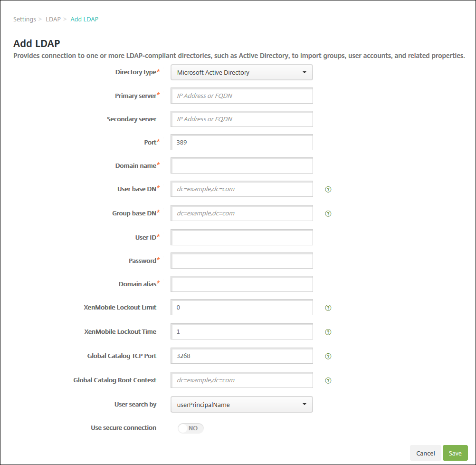Screen dimensions: 476x465
Task: Open help for XenMobile Lockout Time
Action: pos(328,332)
